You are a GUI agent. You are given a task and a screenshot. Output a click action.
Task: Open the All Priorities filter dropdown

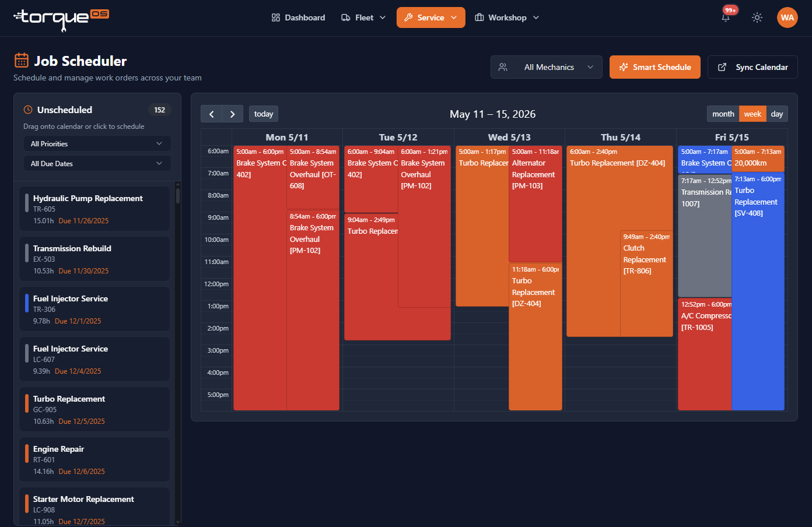click(x=97, y=144)
